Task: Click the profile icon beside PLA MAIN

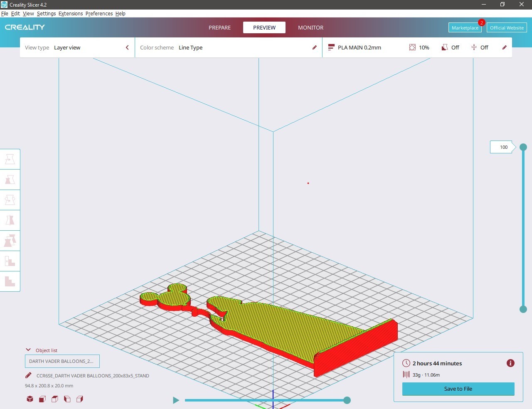Action: click(x=331, y=47)
